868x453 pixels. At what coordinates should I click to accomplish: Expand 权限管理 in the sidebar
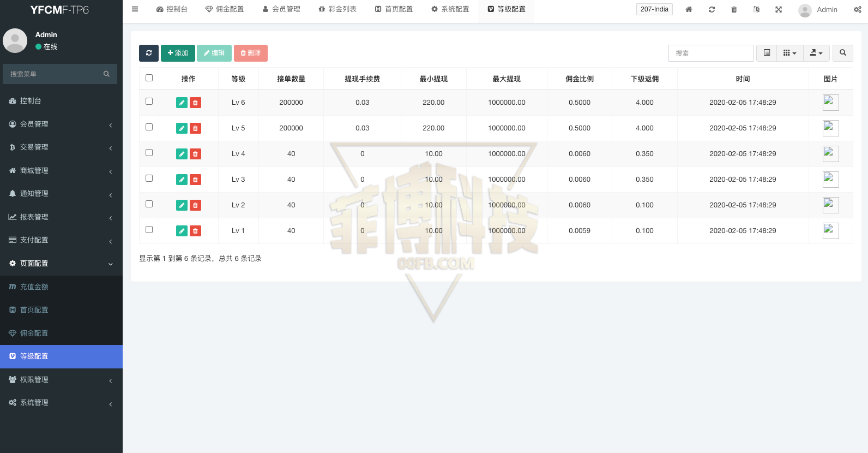click(x=61, y=380)
